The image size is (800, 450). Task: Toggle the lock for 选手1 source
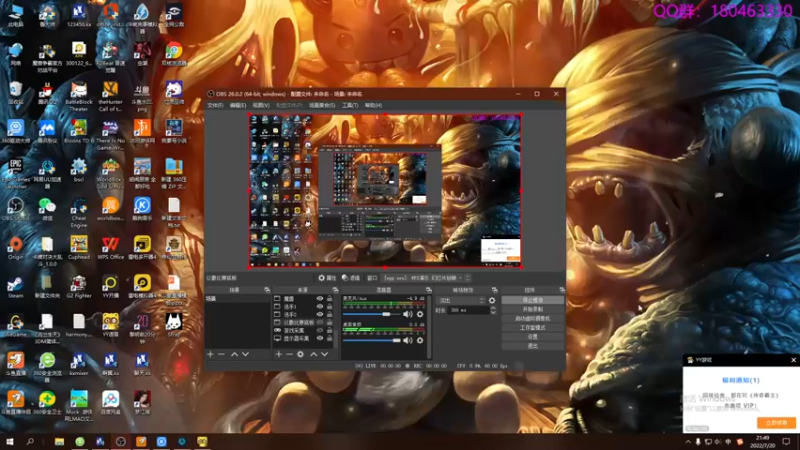pos(330,307)
